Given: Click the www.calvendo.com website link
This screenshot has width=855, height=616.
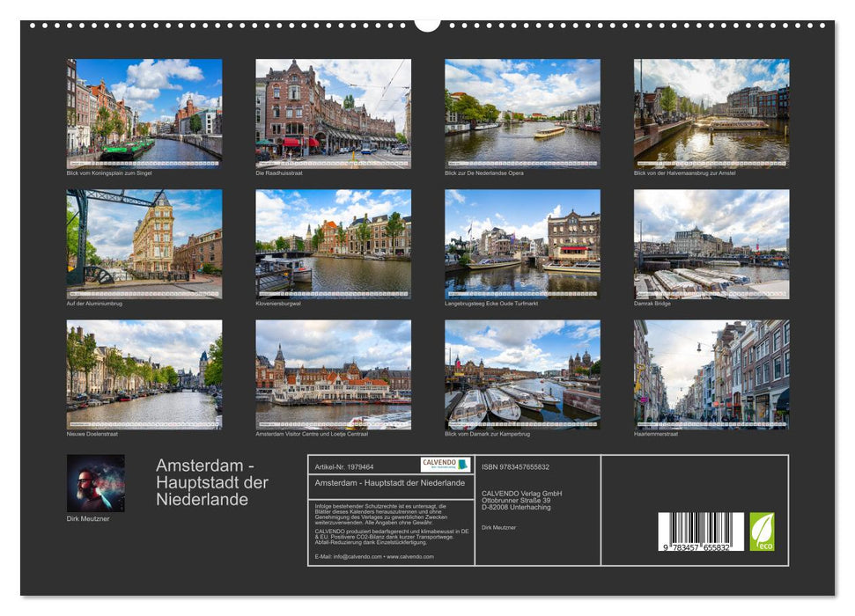Looking at the screenshot, I should click(x=416, y=558).
